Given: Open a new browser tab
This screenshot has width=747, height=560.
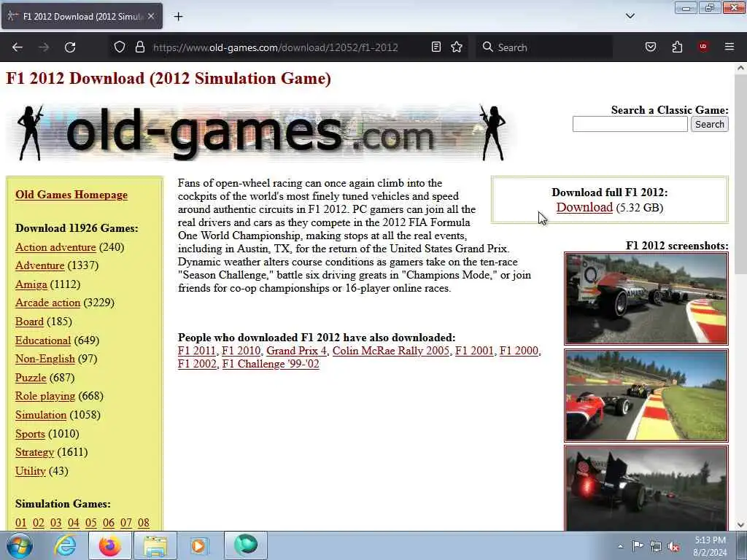Looking at the screenshot, I should 178,17.
